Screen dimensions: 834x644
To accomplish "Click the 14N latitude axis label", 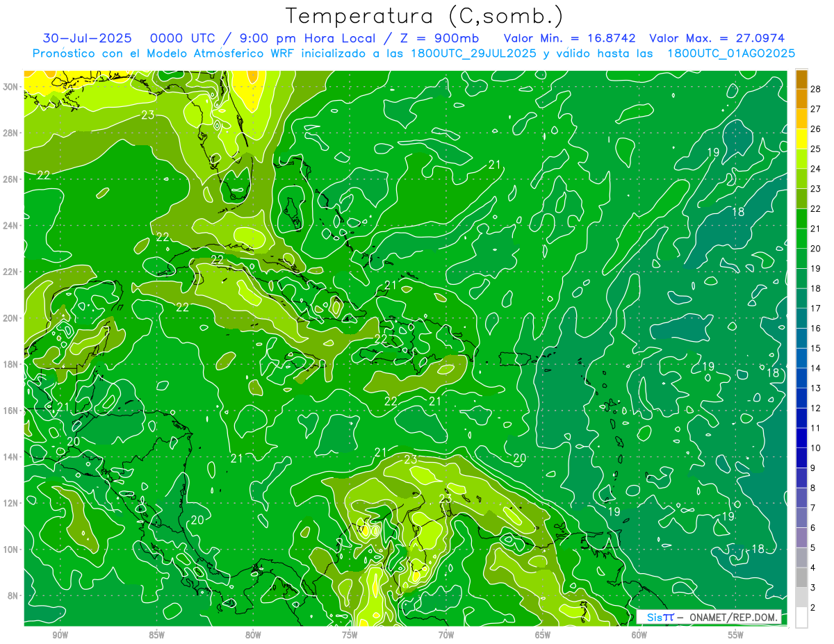I will (x=12, y=457).
